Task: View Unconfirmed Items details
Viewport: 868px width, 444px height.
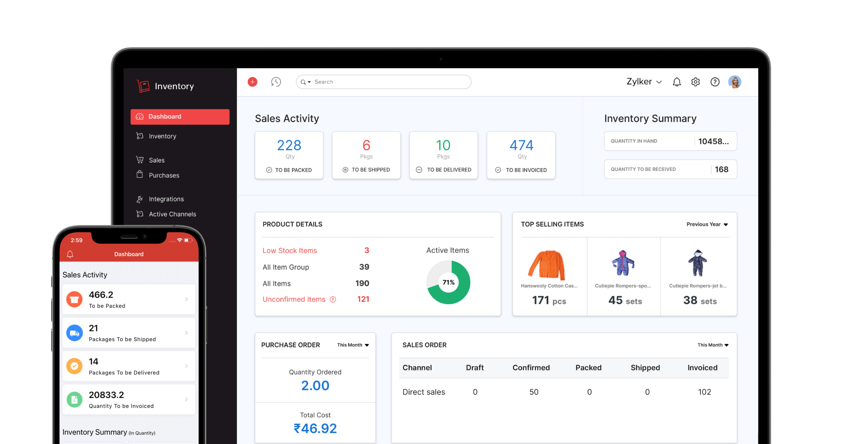Action: coord(294,299)
